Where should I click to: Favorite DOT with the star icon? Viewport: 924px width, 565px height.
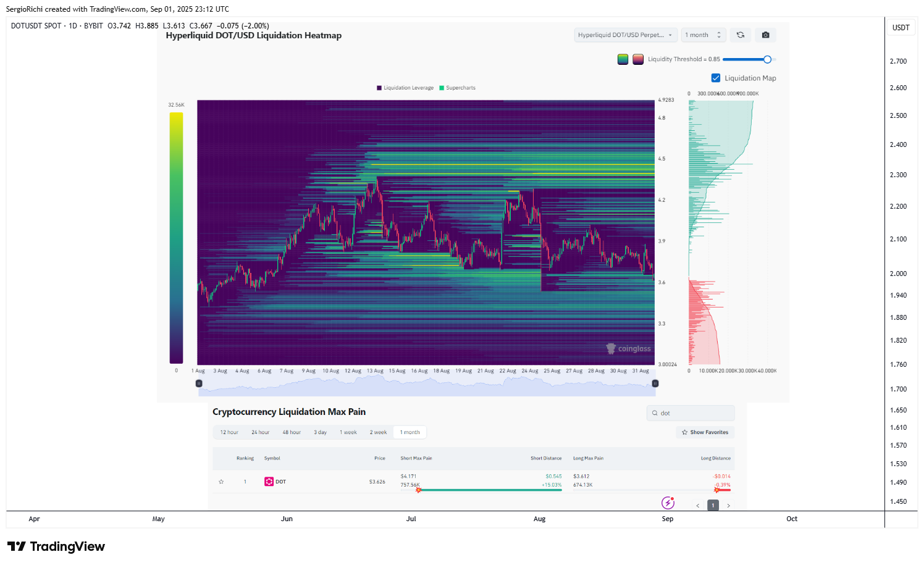[x=221, y=482]
